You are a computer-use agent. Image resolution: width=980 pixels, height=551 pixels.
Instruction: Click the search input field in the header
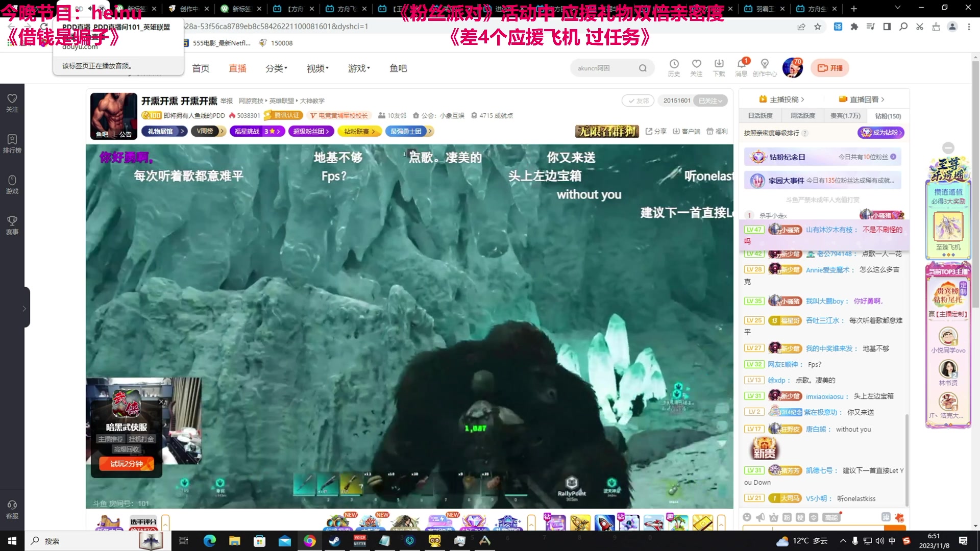(x=602, y=67)
